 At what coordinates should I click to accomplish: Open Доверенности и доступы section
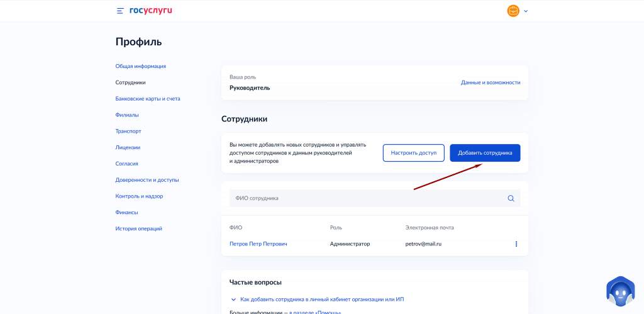[x=147, y=180]
